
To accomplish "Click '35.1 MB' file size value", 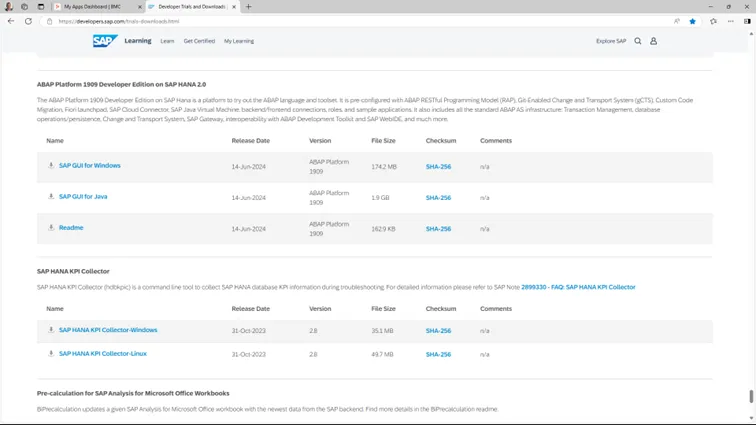I will tap(382, 330).
